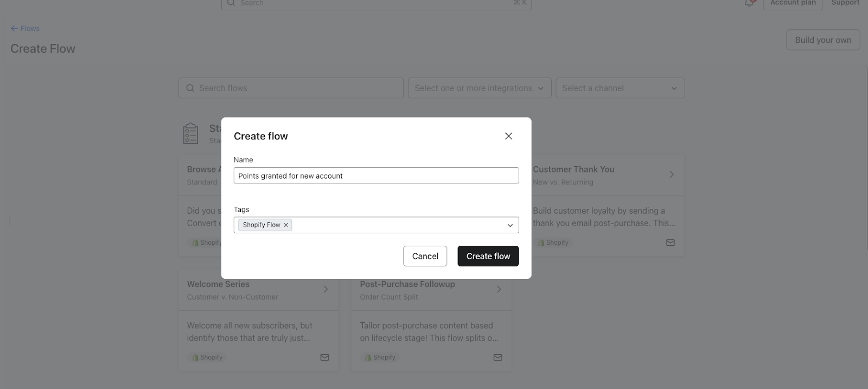Click email icon on Welcome Series card

point(324,358)
